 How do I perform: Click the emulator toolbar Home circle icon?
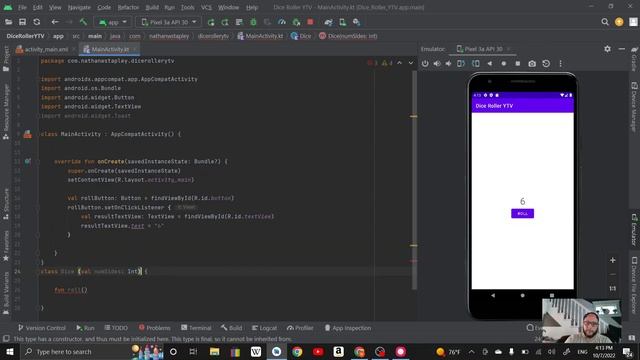click(504, 64)
